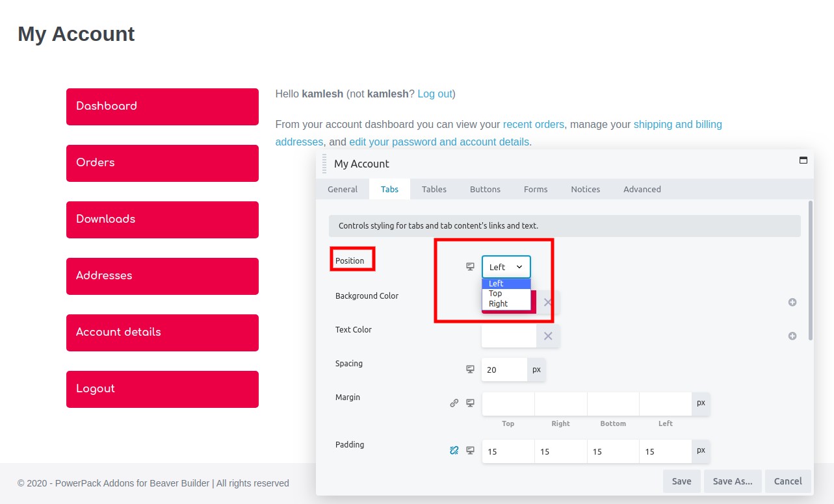Switch to the Buttons tab
The width and height of the screenshot is (834, 504).
click(485, 189)
